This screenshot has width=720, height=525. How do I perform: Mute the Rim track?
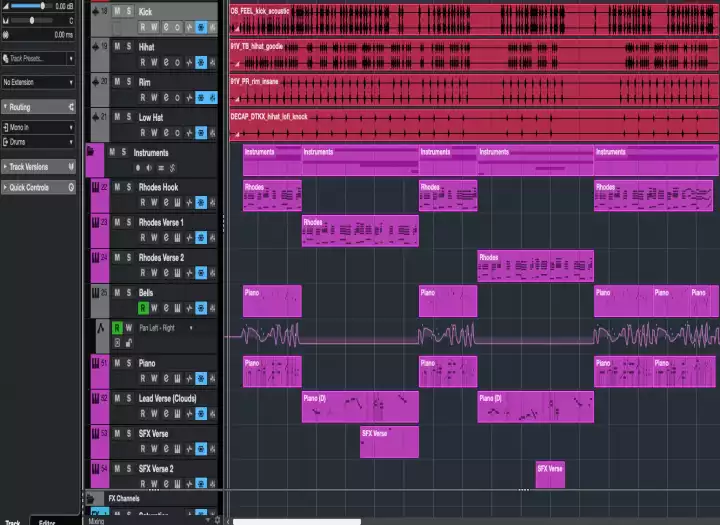coord(116,81)
